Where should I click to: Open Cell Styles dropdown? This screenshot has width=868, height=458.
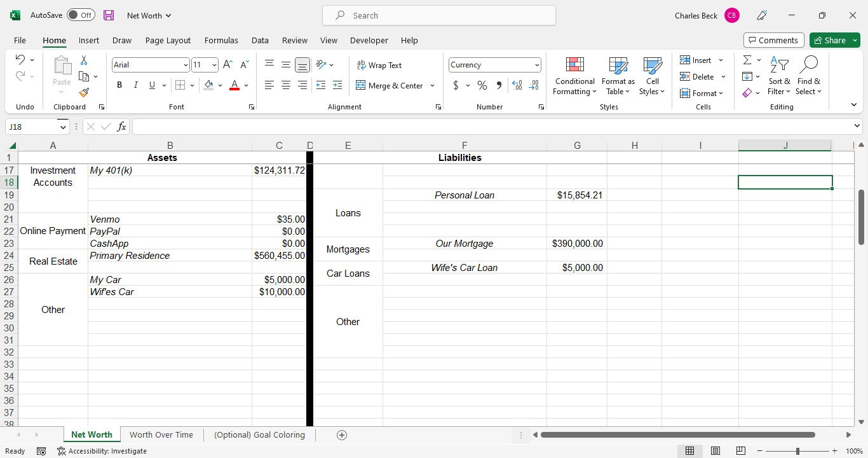[652, 76]
